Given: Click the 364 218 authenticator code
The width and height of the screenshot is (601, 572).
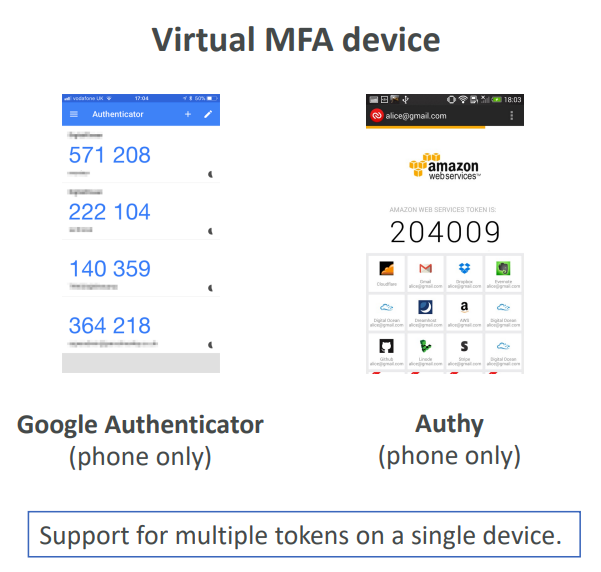Looking at the screenshot, I should click(110, 326).
